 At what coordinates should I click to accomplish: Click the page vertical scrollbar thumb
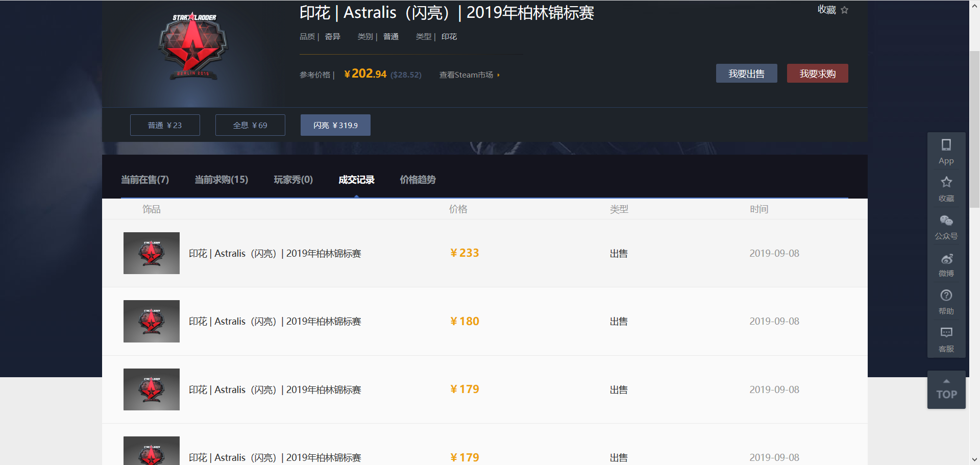(x=974, y=128)
